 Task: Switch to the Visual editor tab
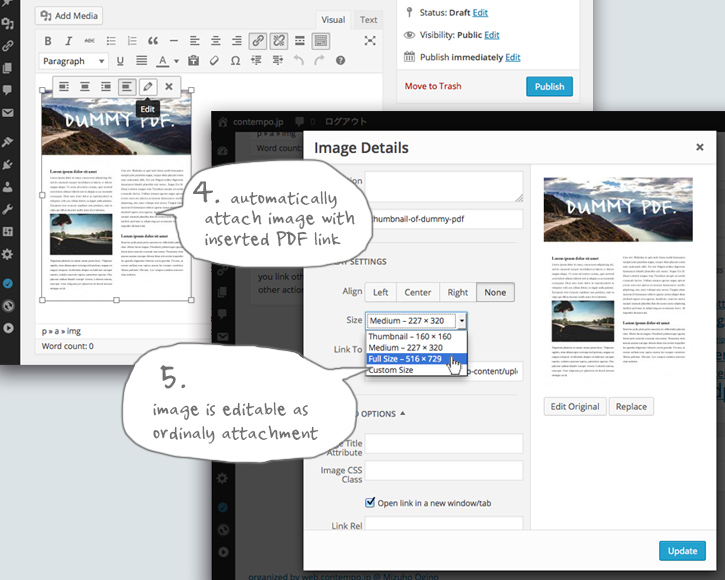tap(333, 20)
